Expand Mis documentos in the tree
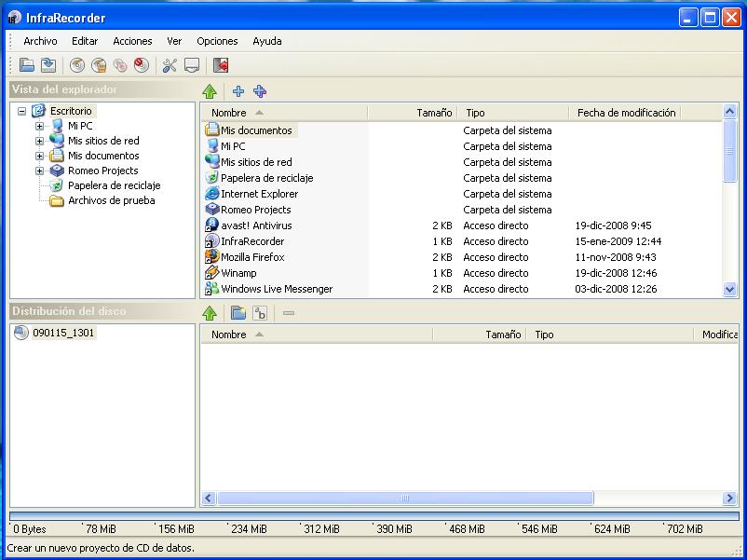Viewport: 747px width, 560px height. pyautogui.click(x=39, y=156)
